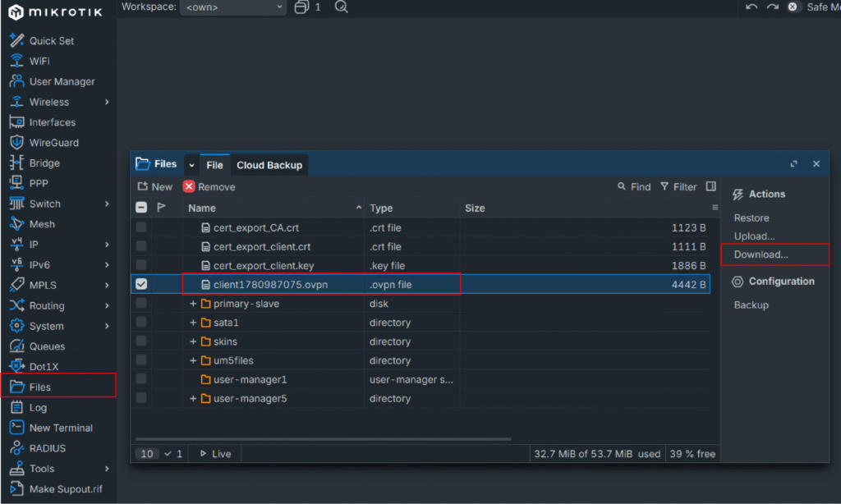The image size is (841, 504).
Task: Click the horizontal scrollbar in the file list
Action: pyautogui.click(x=323, y=438)
